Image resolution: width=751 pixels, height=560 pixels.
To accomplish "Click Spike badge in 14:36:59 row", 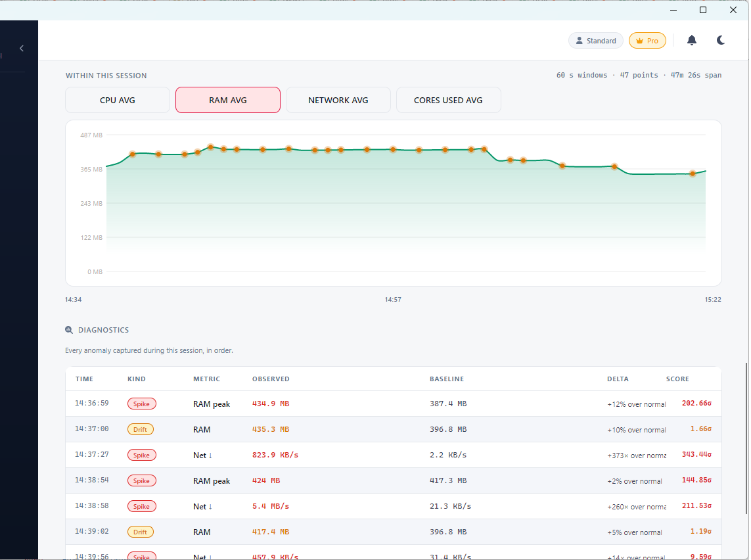I will tap(142, 404).
